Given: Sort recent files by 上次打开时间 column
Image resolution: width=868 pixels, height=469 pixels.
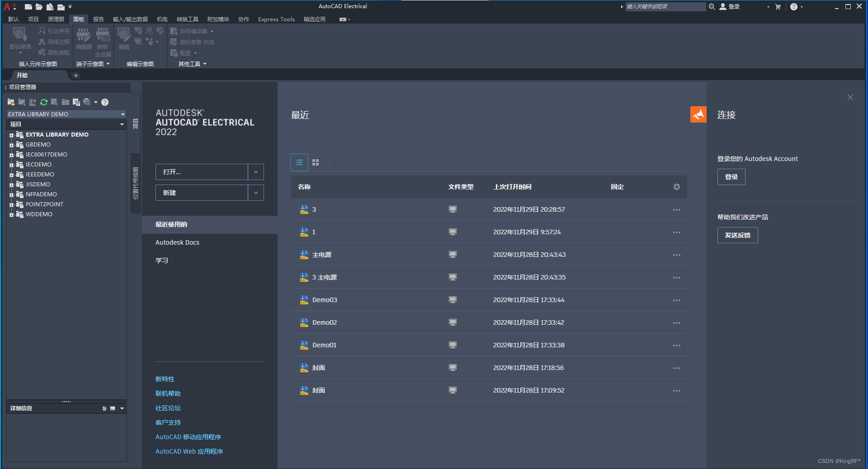Looking at the screenshot, I should (512, 187).
